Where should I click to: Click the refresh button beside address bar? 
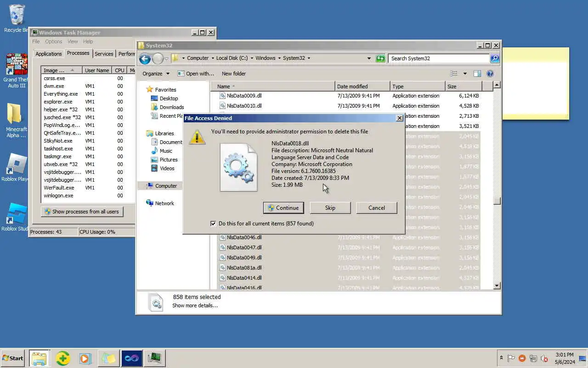380,58
